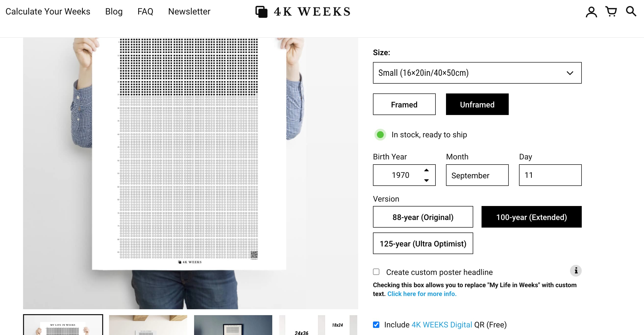The image size is (644, 335).
Task: Open the FAQ page
Action: click(x=145, y=12)
